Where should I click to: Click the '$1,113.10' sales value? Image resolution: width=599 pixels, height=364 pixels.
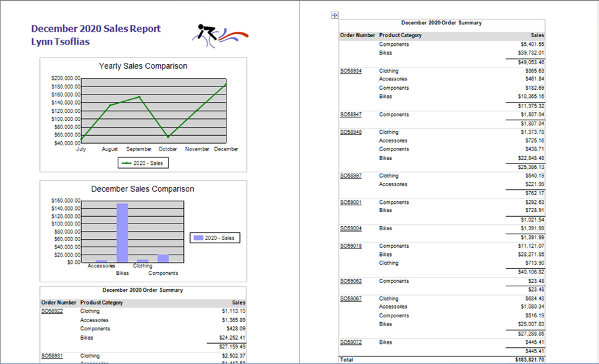234,311
